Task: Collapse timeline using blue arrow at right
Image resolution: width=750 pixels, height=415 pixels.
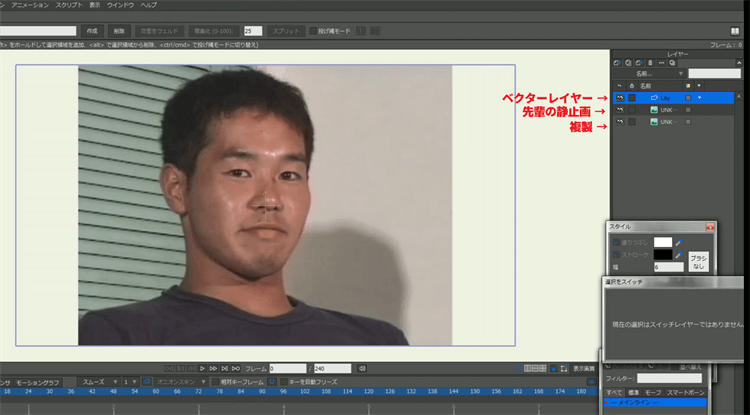Action: tap(591, 382)
